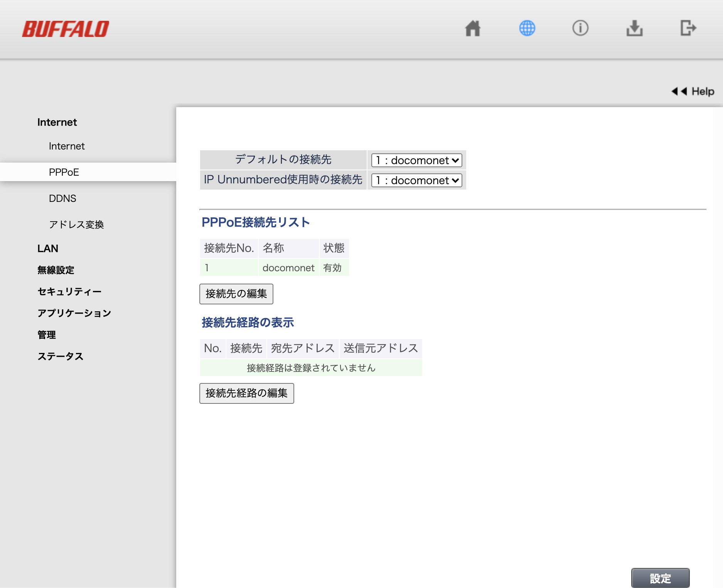Open the information (i) icon
The image size is (723, 588).
point(581,28)
